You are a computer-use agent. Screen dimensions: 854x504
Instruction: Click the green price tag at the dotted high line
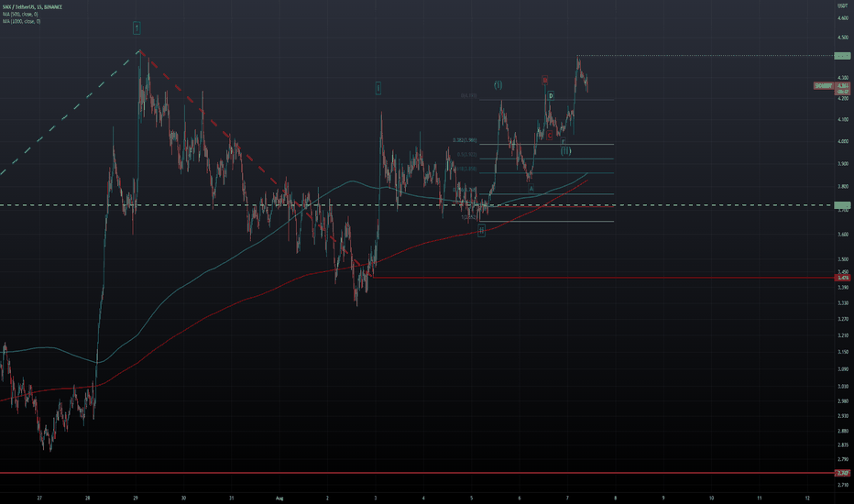tap(842, 56)
